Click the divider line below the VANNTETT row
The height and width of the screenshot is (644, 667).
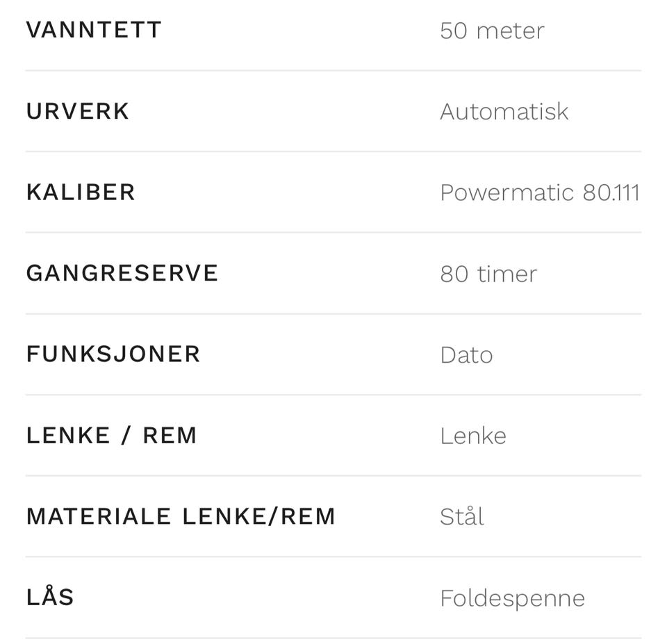click(333, 71)
